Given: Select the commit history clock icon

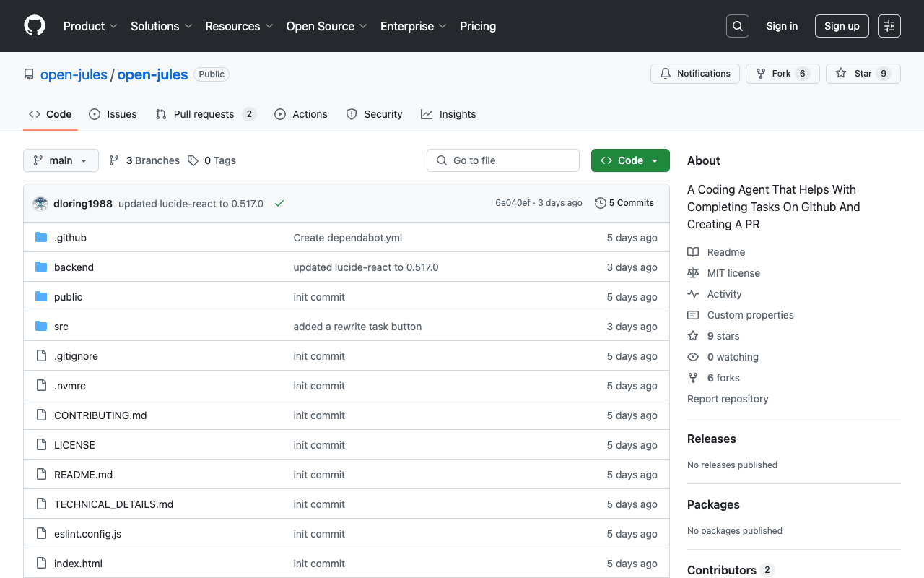Looking at the screenshot, I should 600,203.
